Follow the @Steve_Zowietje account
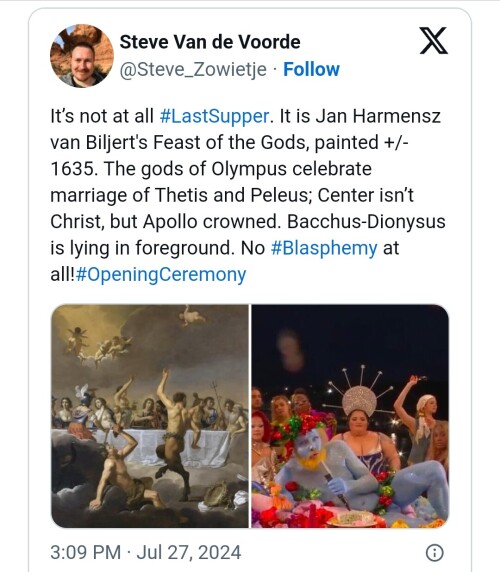 pyautogui.click(x=311, y=69)
